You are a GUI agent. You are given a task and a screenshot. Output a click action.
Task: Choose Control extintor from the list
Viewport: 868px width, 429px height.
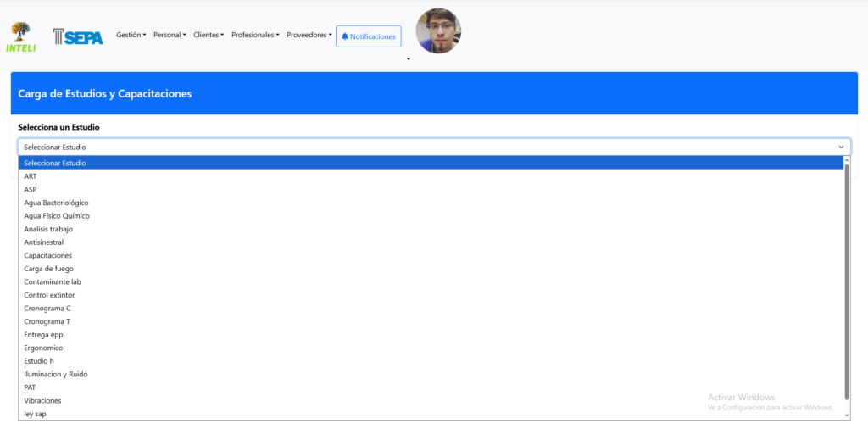49,295
